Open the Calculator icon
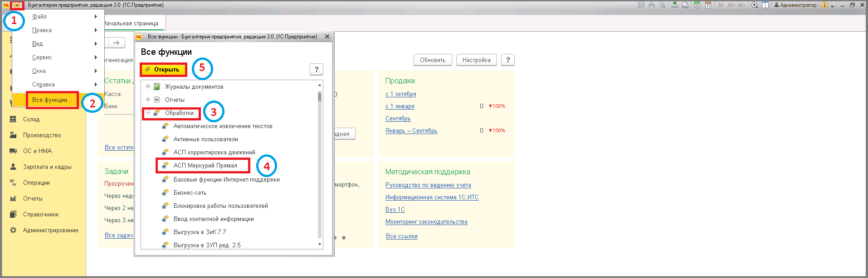This screenshot has height=278, width=868. (697, 5)
